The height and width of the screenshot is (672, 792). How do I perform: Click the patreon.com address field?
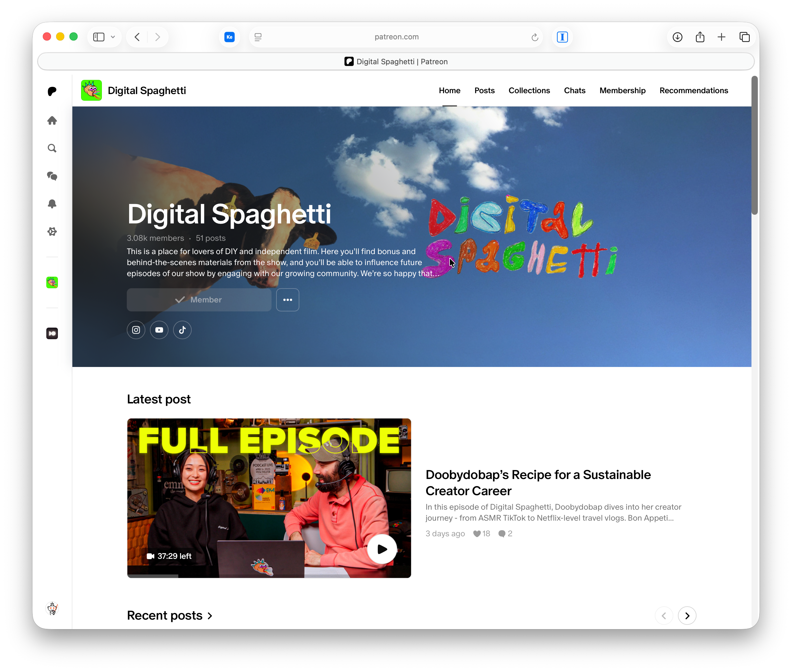396,37
